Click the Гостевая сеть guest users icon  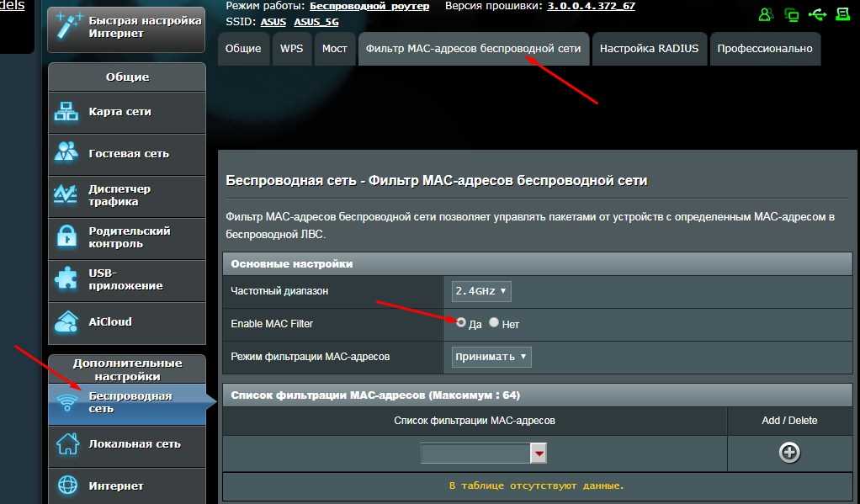point(66,152)
